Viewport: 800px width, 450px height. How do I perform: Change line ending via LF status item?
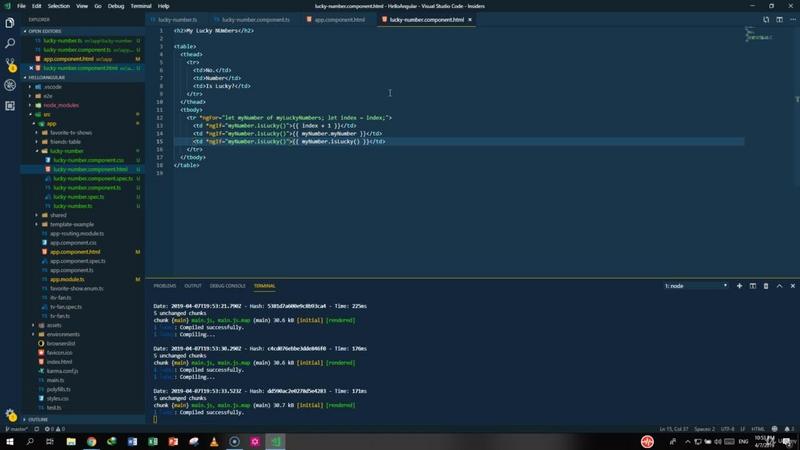click(x=743, y=429)
